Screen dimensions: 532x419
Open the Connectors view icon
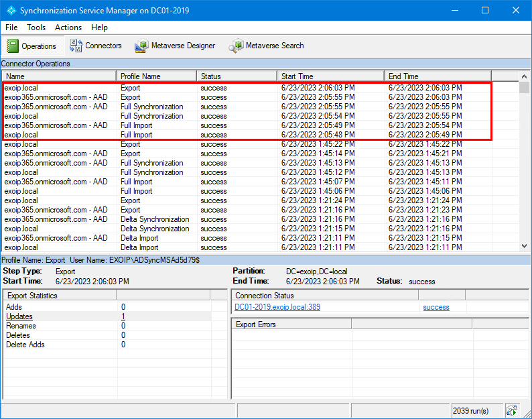[75, 46]
